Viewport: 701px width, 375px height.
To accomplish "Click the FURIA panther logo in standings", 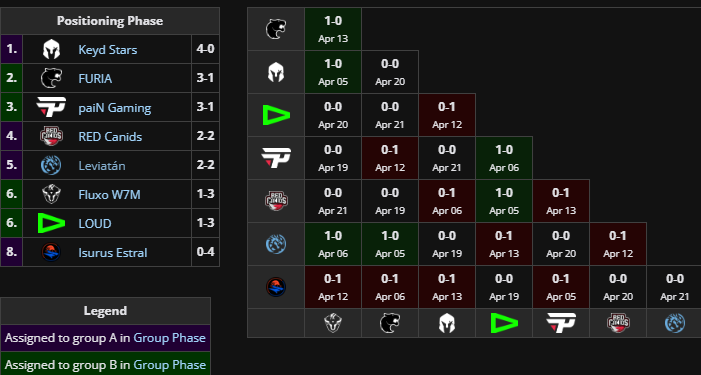I will 51,78.
